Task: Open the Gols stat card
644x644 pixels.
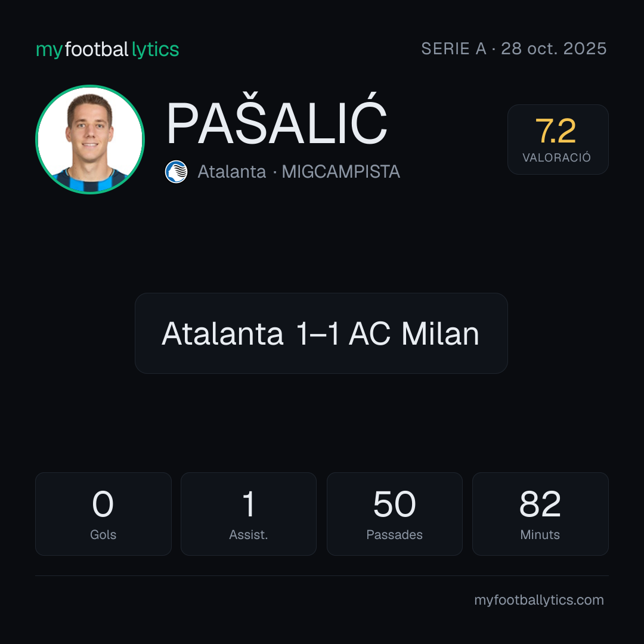Action: [103, 514]
